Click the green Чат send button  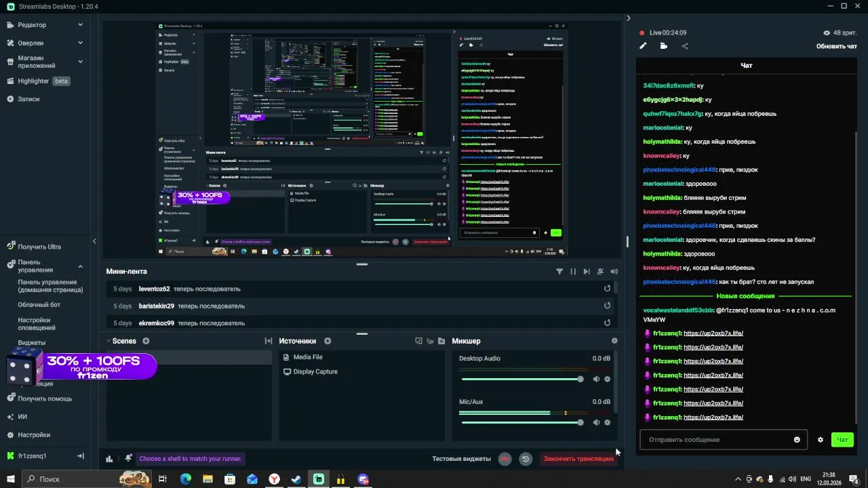pyautogui.click(x=842, y=440)
